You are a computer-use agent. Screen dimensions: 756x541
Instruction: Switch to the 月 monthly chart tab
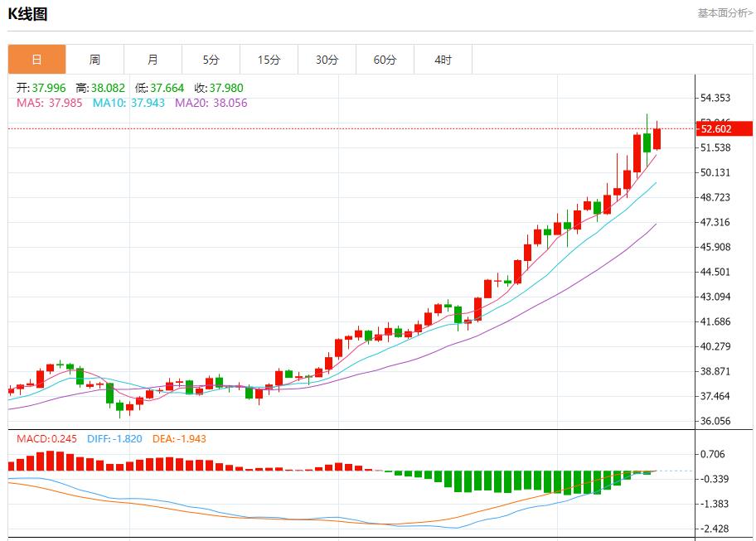pyautogui.click(x=153, y=59)
